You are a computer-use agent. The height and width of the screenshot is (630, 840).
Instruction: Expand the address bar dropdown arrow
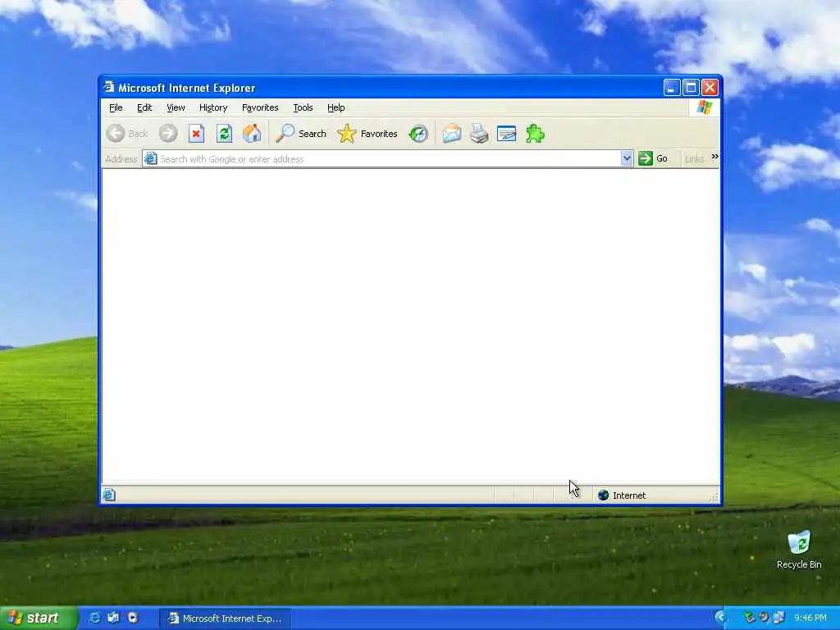627,158
